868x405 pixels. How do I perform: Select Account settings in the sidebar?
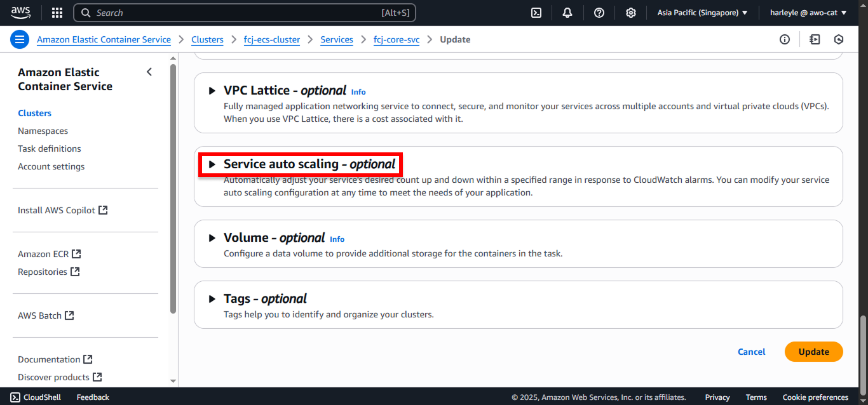51,166
